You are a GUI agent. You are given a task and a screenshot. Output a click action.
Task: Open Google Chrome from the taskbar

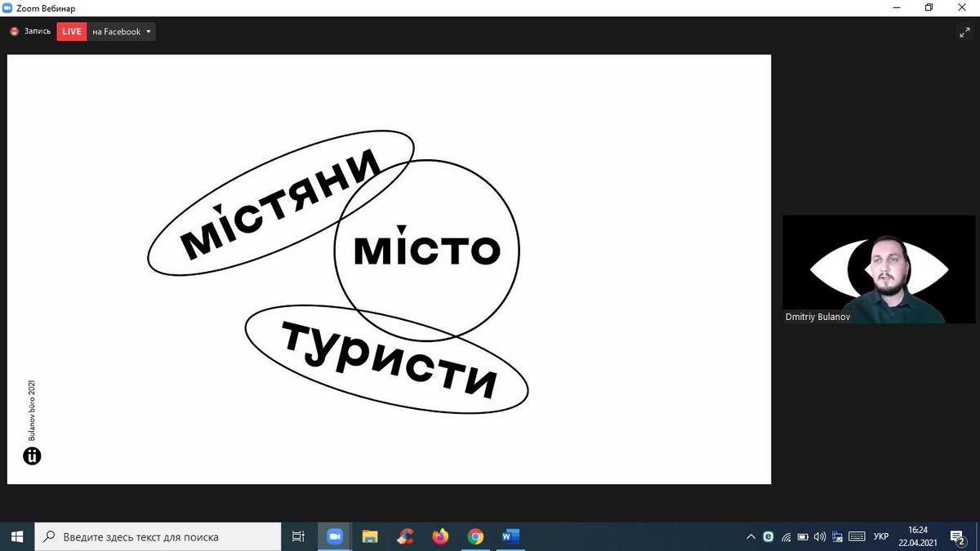[475, 536]
